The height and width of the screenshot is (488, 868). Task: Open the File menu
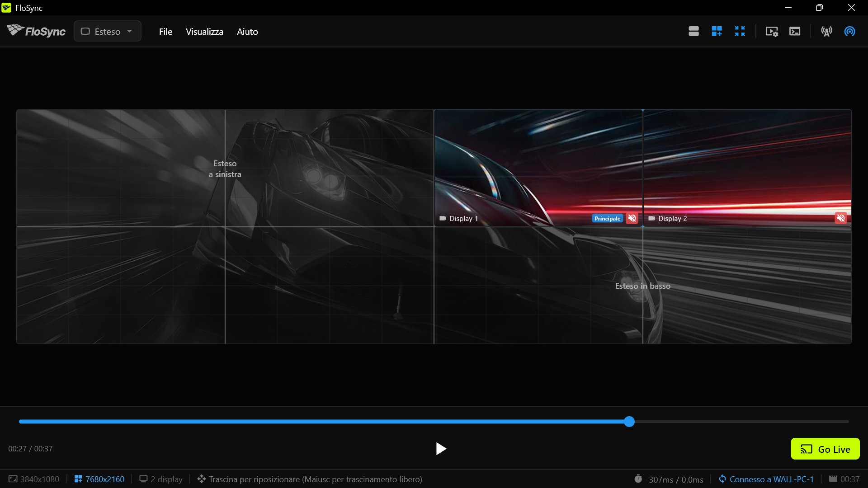pyautogui.click(x=165, y=32)
